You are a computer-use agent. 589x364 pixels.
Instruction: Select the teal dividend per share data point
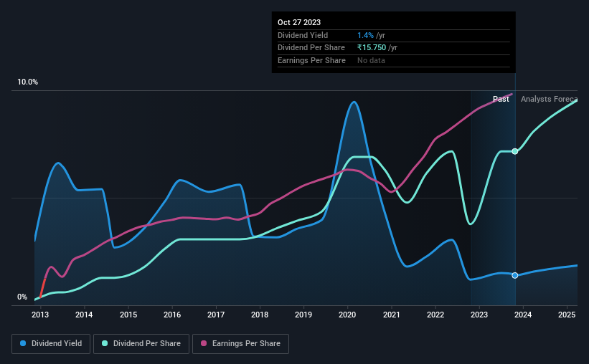(x=515, y=151)
